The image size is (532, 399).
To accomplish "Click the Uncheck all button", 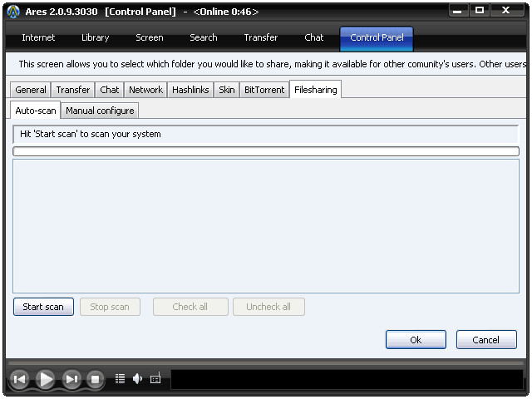I will (x=268, y=307).
